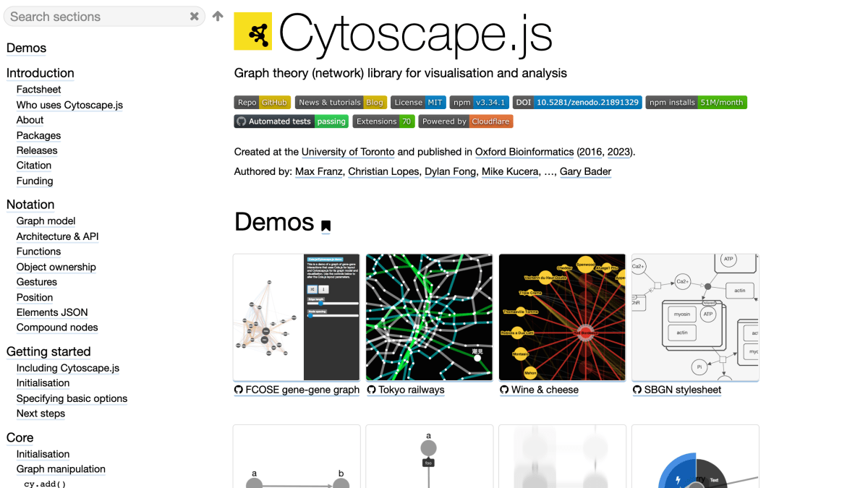Follow the University of Toronto link
868x488 pixels.
(348, 152)
